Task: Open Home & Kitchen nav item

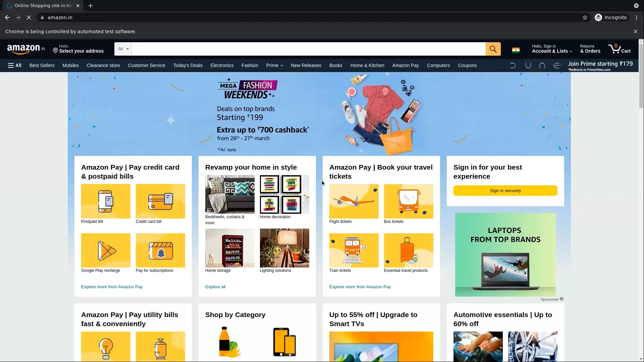Action: click(367, 65)
